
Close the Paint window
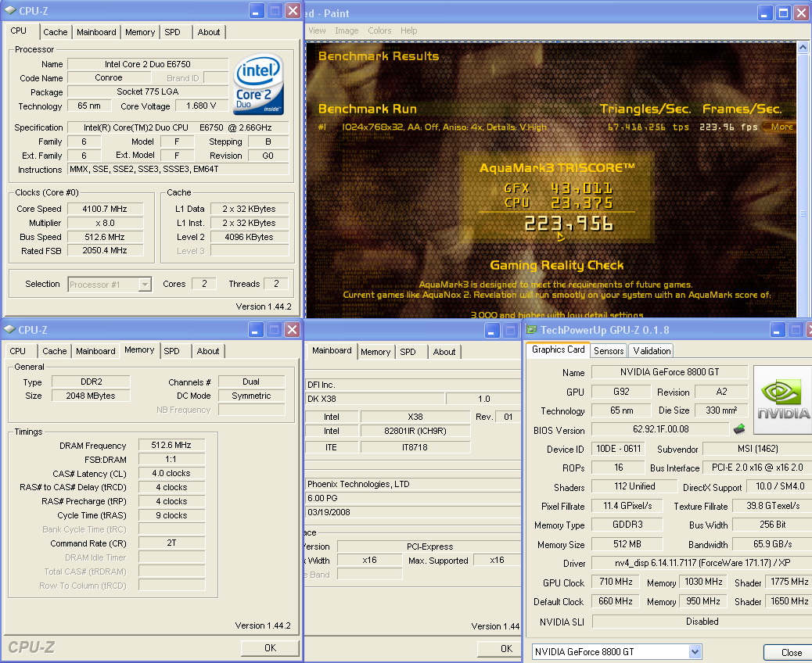tap(802, 13)
